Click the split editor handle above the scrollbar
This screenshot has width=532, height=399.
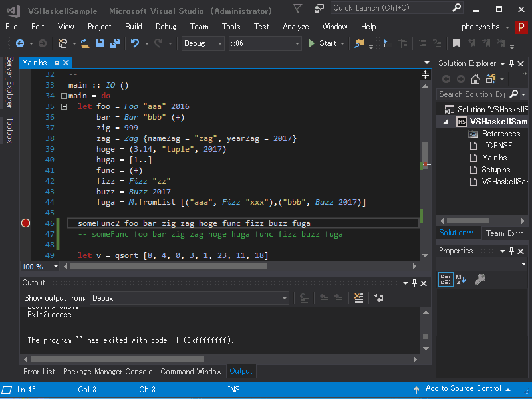click(x=425, y=74)
